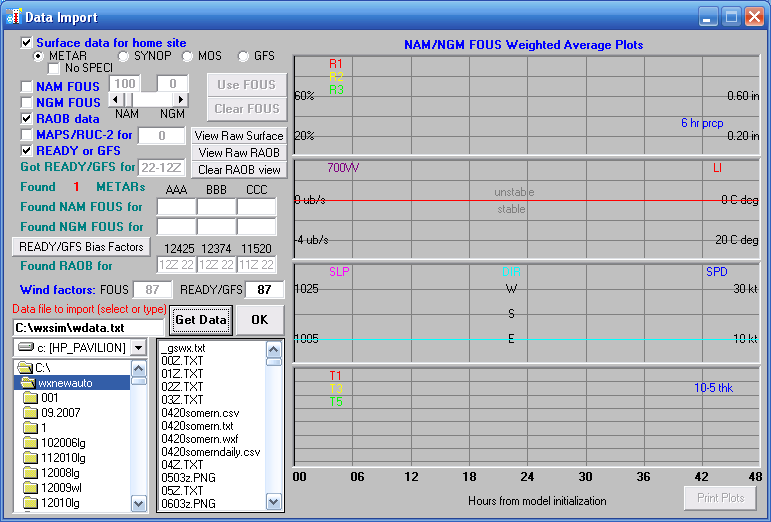Viewport: 771px width, 522px height.
Task: Click Found NGM FOUS CCC field
Action: (256, 227)
